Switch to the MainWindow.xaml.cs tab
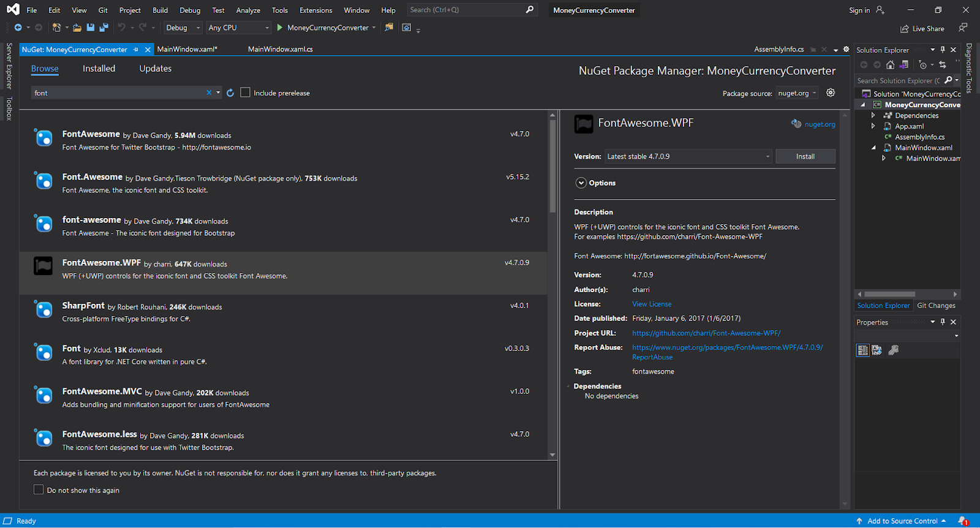980x528 pixels. 280,50
